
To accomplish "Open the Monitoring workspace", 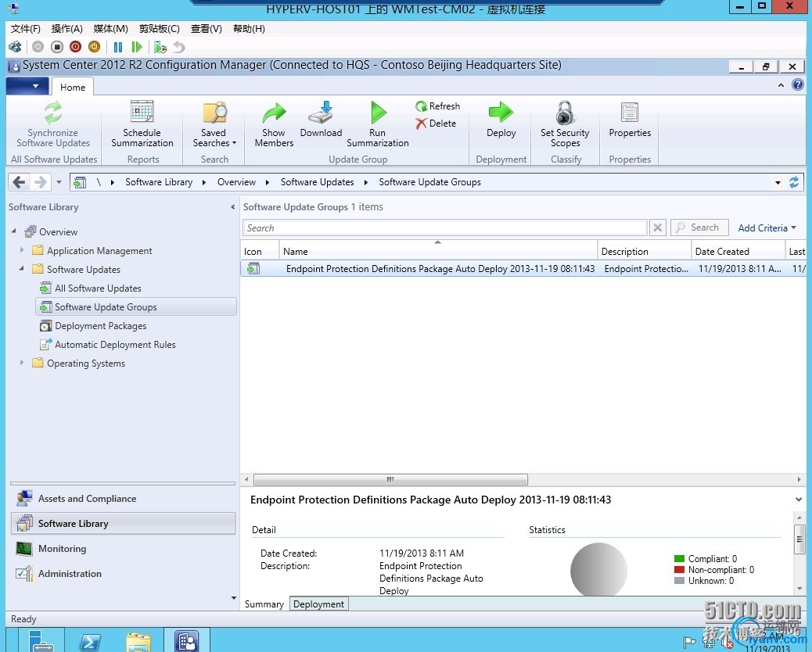I will coord(123,549).
